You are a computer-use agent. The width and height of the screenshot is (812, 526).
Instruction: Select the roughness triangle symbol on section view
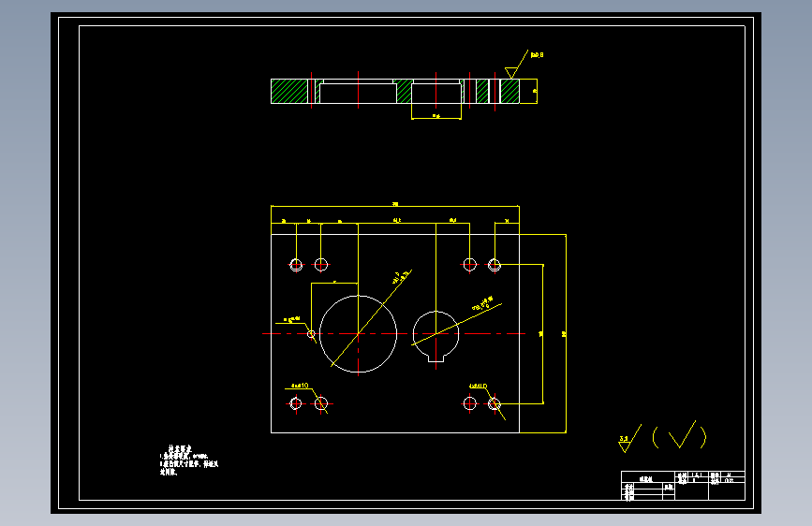pos(511,72)
